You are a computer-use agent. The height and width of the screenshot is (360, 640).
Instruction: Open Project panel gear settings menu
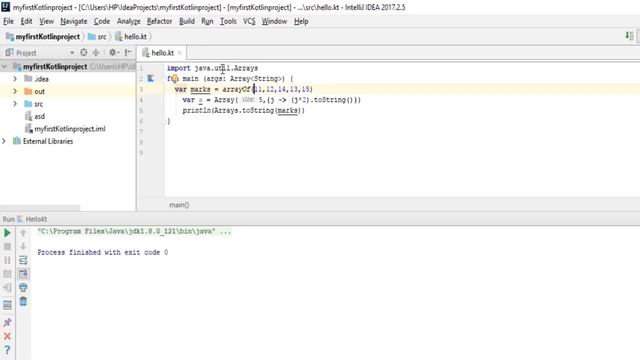[113, 52]
